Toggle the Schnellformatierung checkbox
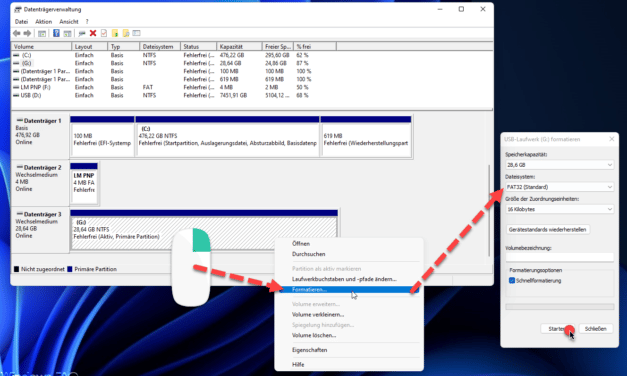Screen dimensions: 627x376 pyautogui.click(x=512, y=280)
